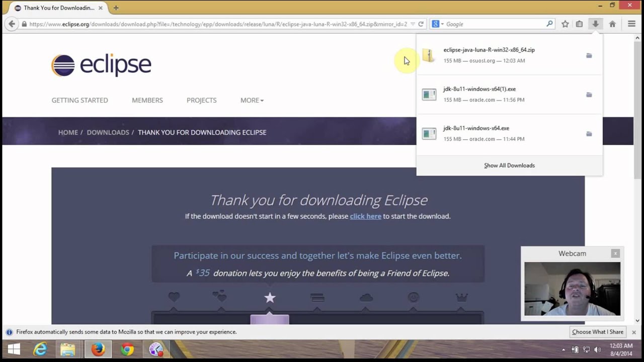This screenshot has height=362, width=644.
Task: Open containing folder for jdk-8u11-windows-x64.exe
Action: (x=589, y=134)
